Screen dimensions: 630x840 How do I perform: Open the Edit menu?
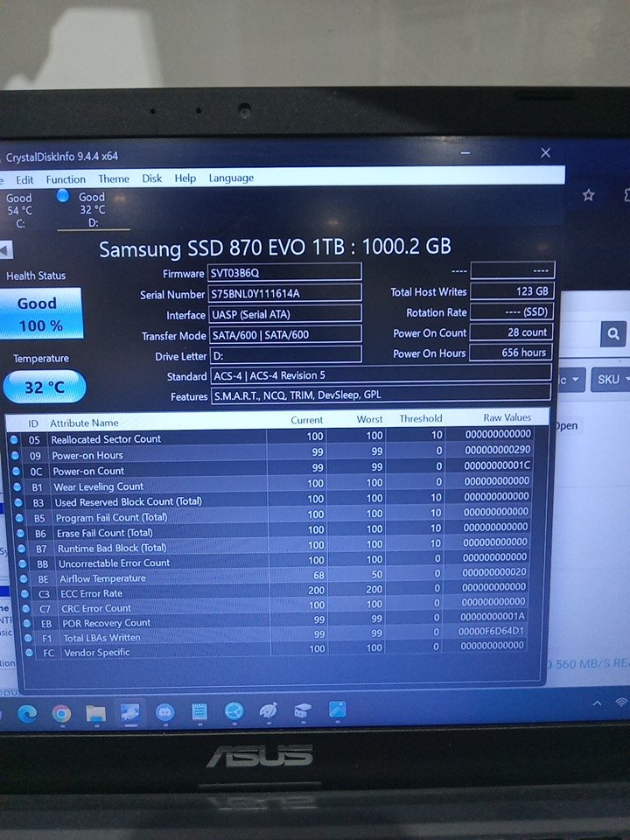point(24,180)
